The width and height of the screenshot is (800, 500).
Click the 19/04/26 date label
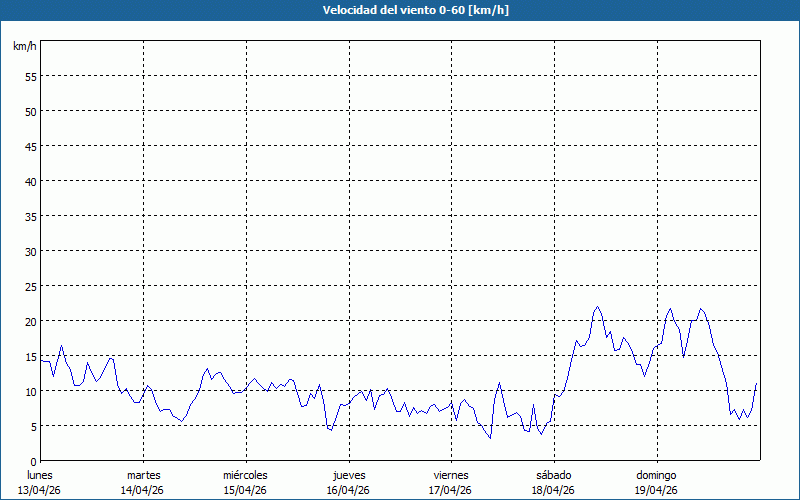click(656, 490)
